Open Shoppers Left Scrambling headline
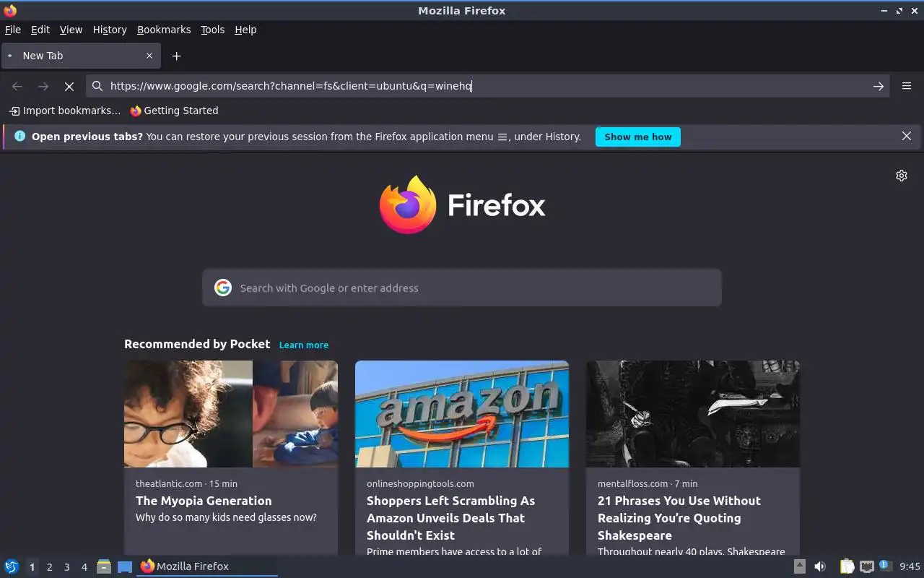The image size is (924, 578). click(451, 518)
